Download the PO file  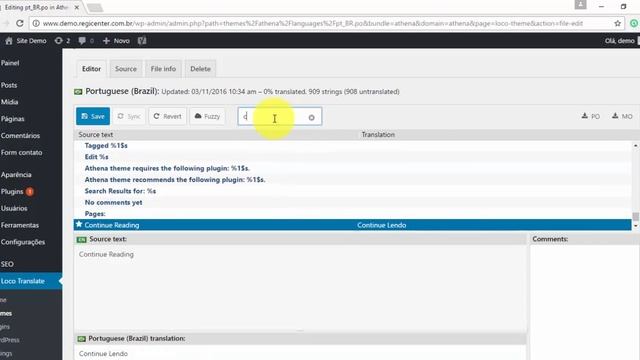click(591, 116)
